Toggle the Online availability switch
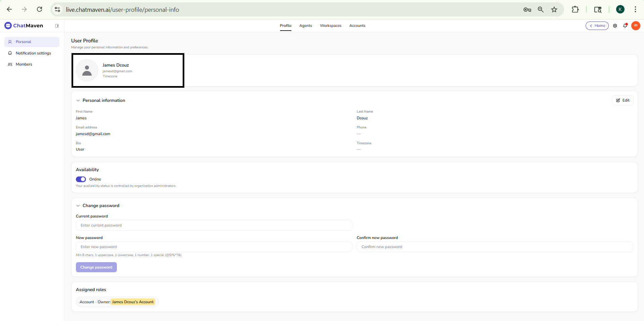Image resolution: width=644 pixels, height=321 pixels. (81, 179)
